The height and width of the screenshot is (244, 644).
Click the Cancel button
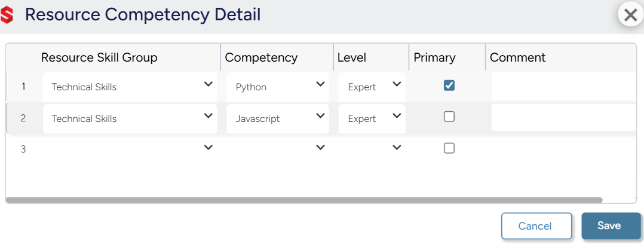(x=535, y=226)
